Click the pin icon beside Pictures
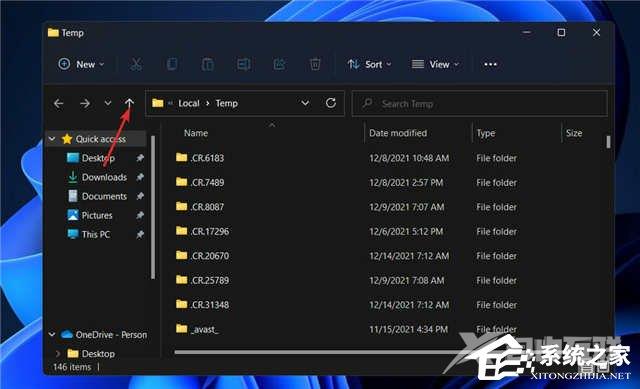Viewport: 640px width, 389px height. pyautogui.click(x=140, y=215)
